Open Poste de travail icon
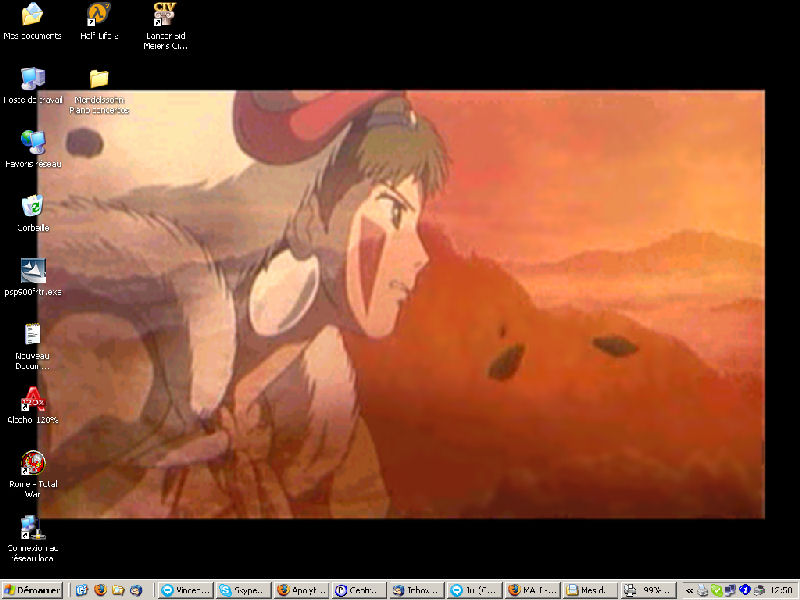The height and width of the screenshot is (600, 800). (x=32, y=79)
